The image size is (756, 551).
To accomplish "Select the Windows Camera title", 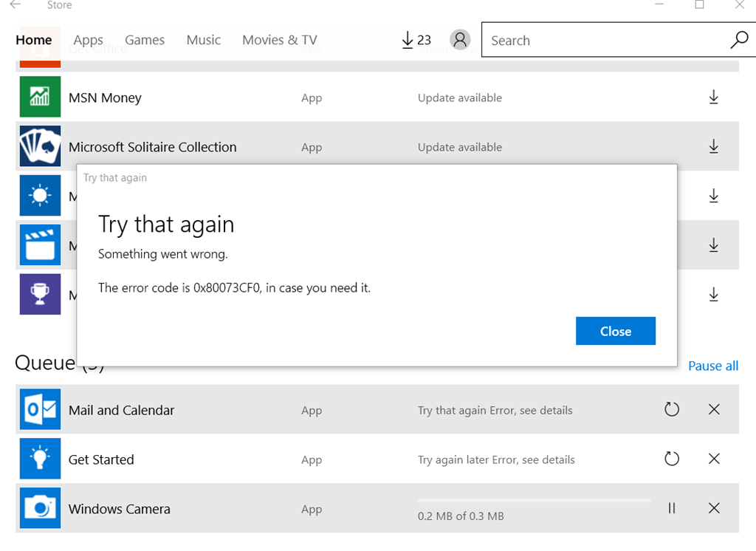I will pyautogui.click(x=119, y=509).
